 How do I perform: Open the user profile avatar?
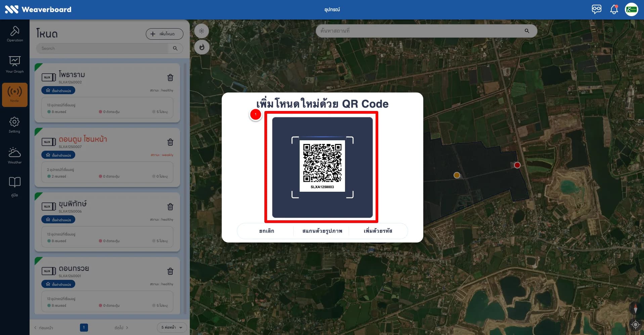(631, 9)
